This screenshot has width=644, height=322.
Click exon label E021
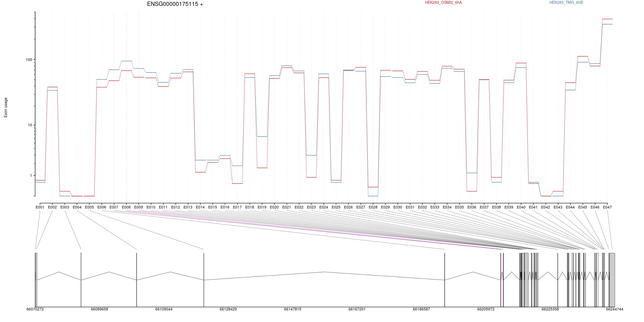pyautogui.click(x=287, y=207)
